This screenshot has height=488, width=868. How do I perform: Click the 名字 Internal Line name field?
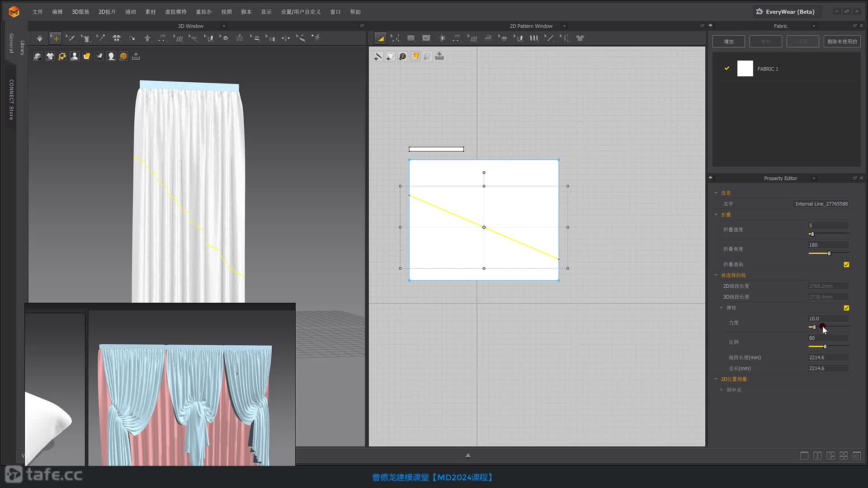coord(821,204)
